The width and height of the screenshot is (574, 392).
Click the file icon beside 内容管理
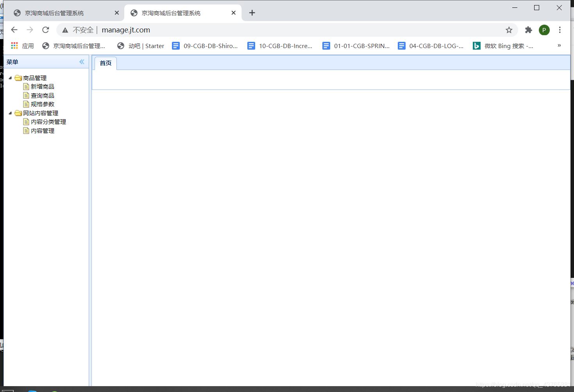tap(26, 131)
